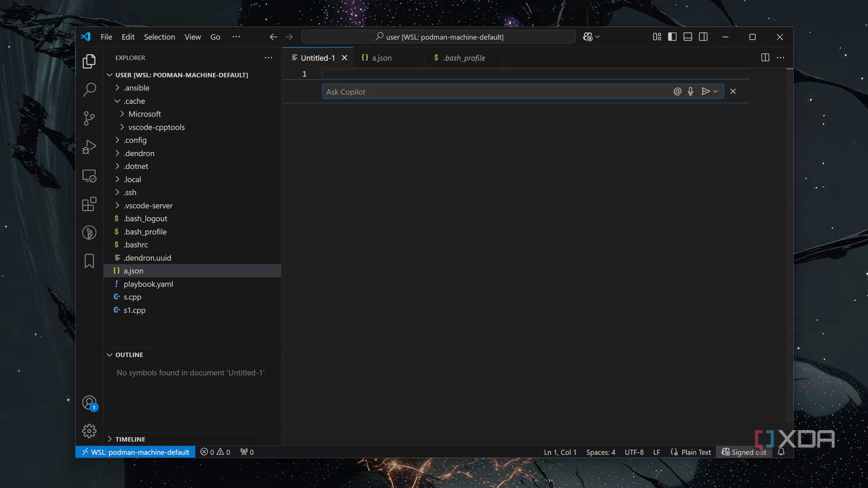Open the Search view

pos(89,89)
